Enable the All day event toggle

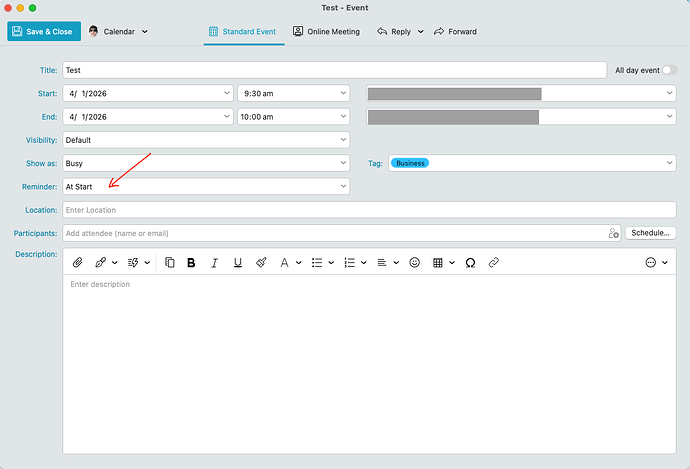pyautogui.click(x=669, y=70)
